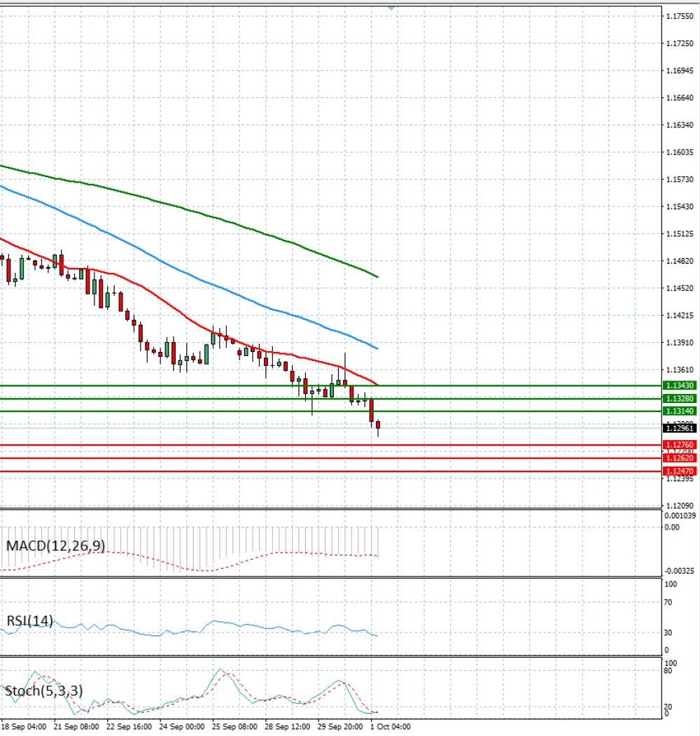700x736 pixels.
Task: Click the red 1.12620 support price tag
Action: tap(679, 458)
